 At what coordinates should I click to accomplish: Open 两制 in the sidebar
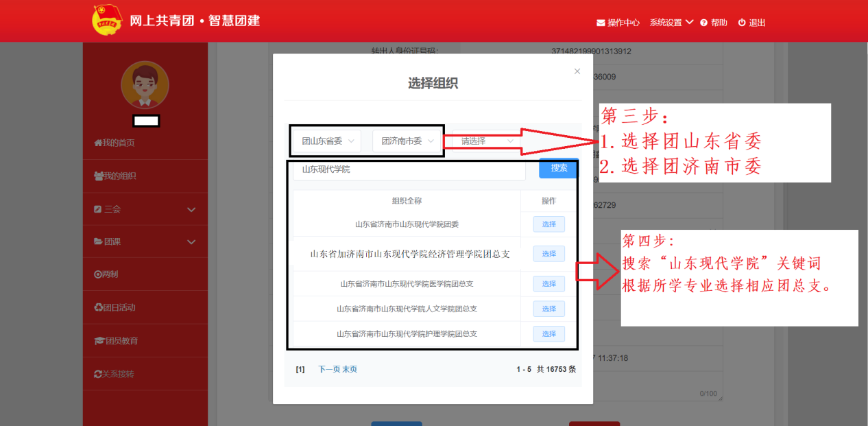pos(106,274)
